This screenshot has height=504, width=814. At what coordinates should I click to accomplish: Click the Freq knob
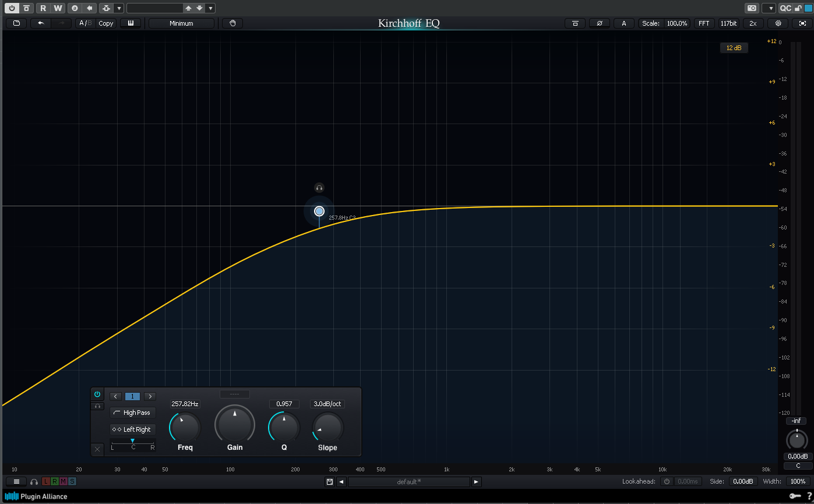185,428
